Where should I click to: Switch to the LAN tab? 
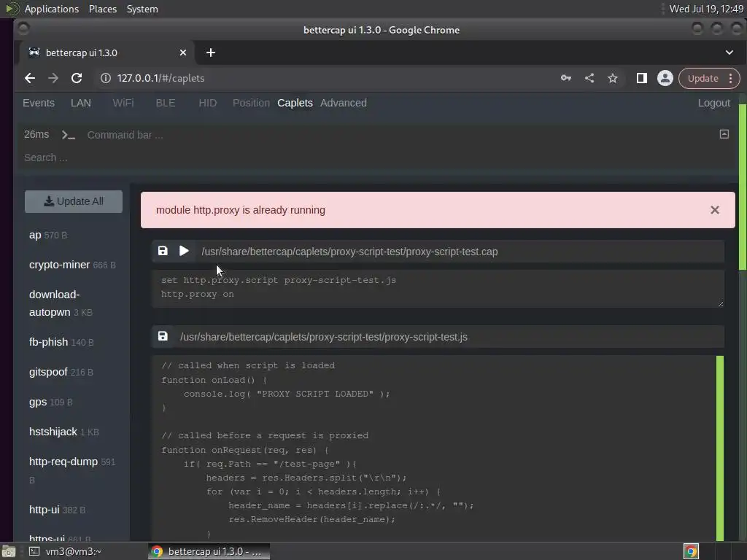click(80, 103)
